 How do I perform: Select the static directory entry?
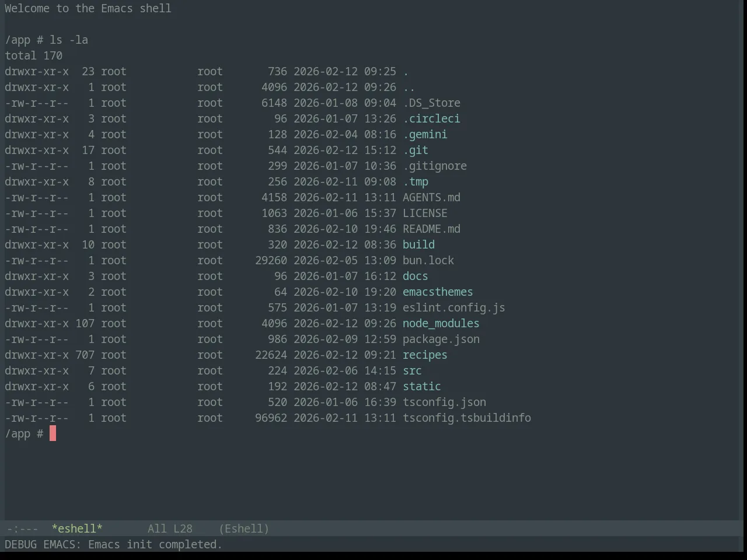pyautogui.click(x=422, y=386)
